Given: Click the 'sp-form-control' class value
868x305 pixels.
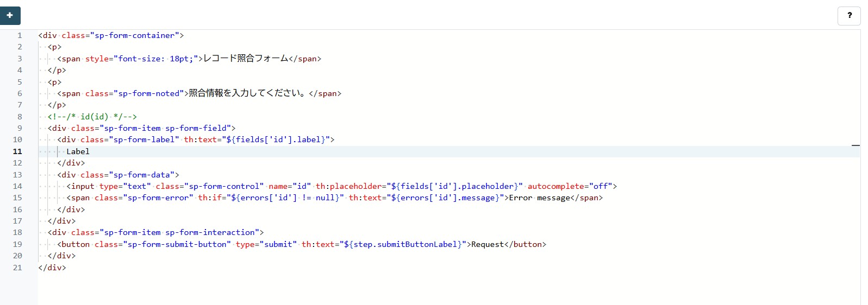Looking at the screenshot, I should (224, 186).
